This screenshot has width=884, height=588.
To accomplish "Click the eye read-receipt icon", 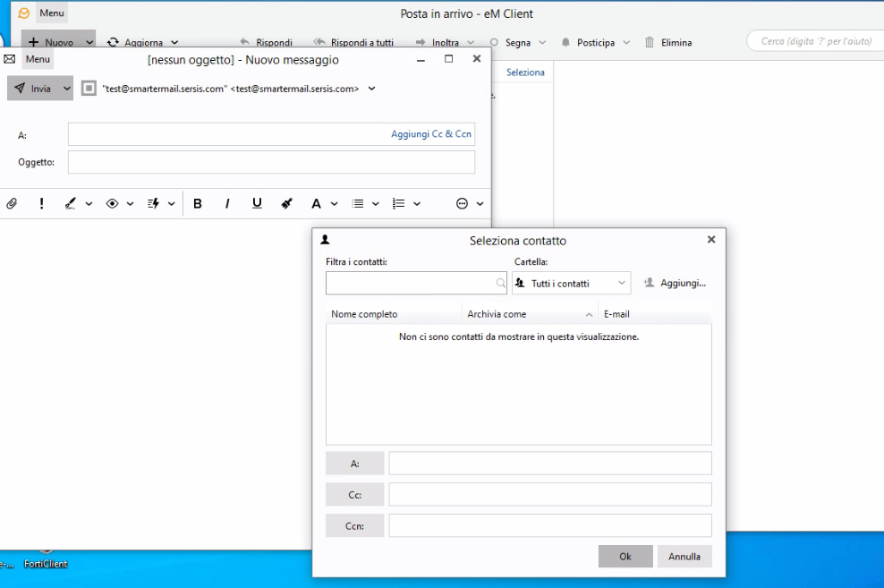I will 113,204.
